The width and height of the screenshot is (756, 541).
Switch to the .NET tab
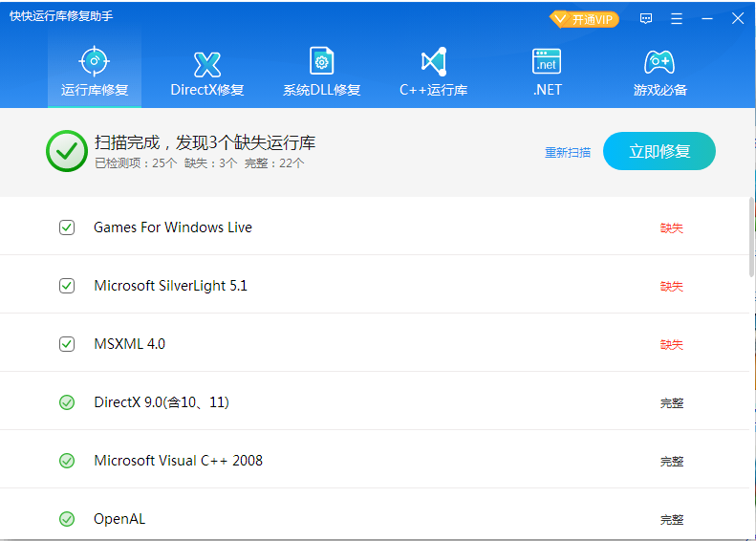(x=548, y=71)
